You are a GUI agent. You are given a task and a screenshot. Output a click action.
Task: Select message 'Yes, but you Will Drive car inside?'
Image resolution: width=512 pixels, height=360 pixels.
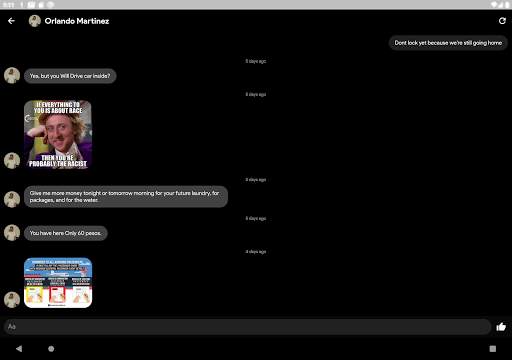(x=70, y=76)
